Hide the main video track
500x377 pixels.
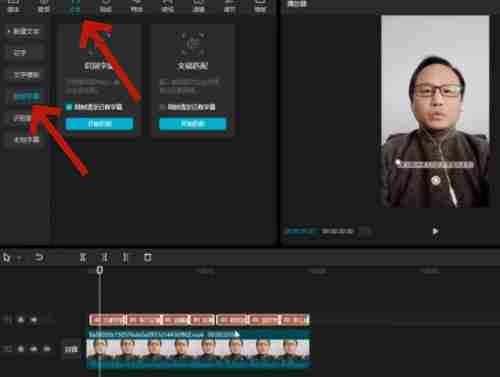[34, 349]
